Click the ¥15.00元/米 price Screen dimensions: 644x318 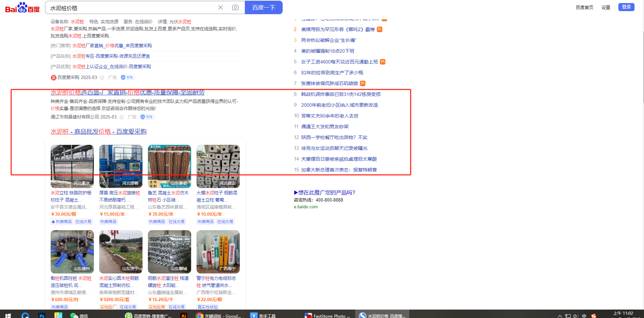click(112, 214)
